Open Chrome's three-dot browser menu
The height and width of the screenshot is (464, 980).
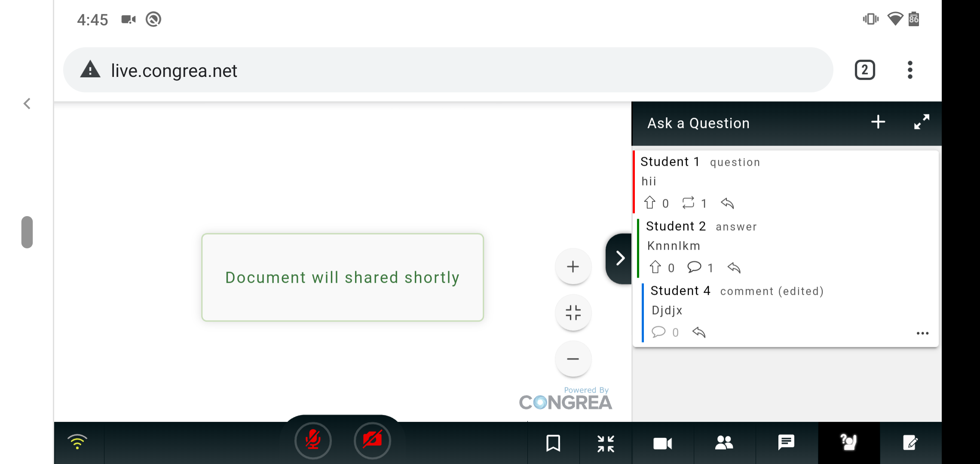tap(910, 70)
